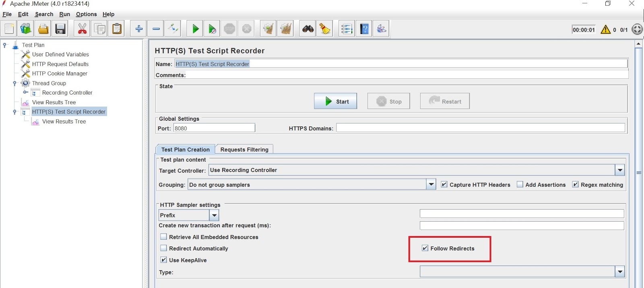Viewport: 644px width, 288px height.
Task: Open the Help menu
Action: (108, 14)
